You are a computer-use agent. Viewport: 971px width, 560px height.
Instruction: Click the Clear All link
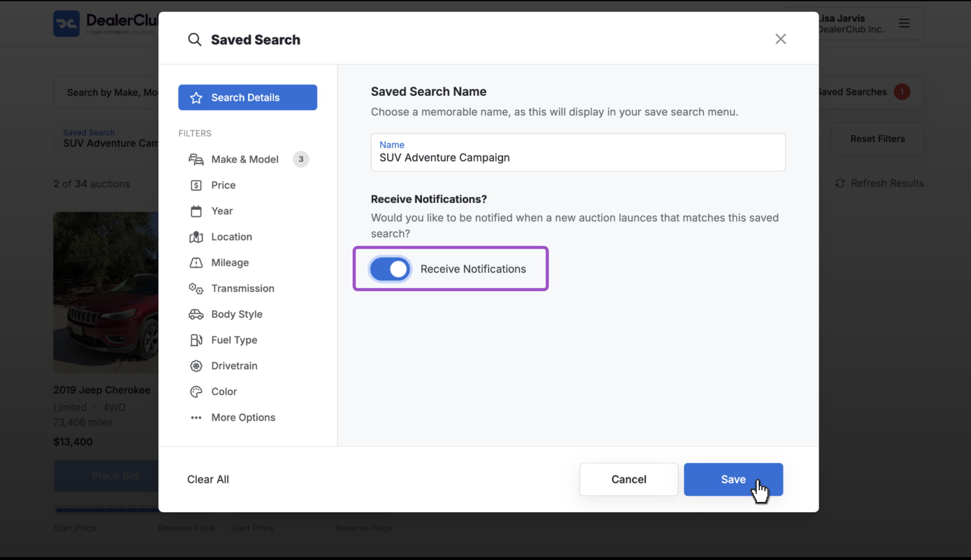208,479
